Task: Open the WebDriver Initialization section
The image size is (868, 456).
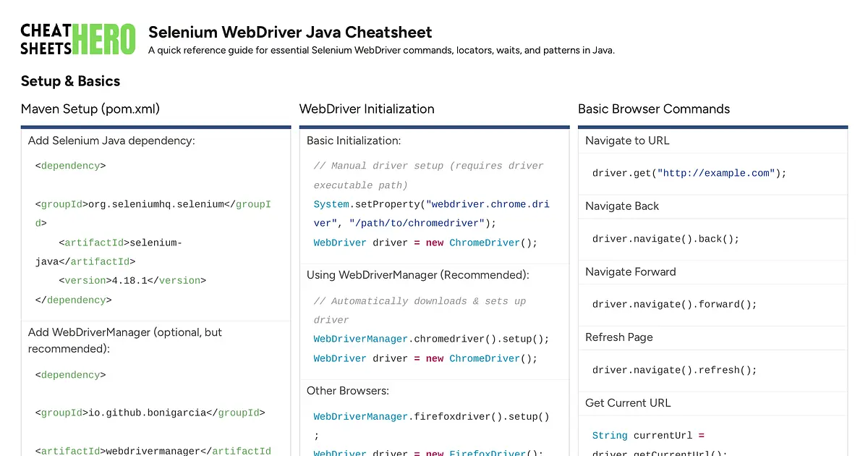Action: point(366,109)
